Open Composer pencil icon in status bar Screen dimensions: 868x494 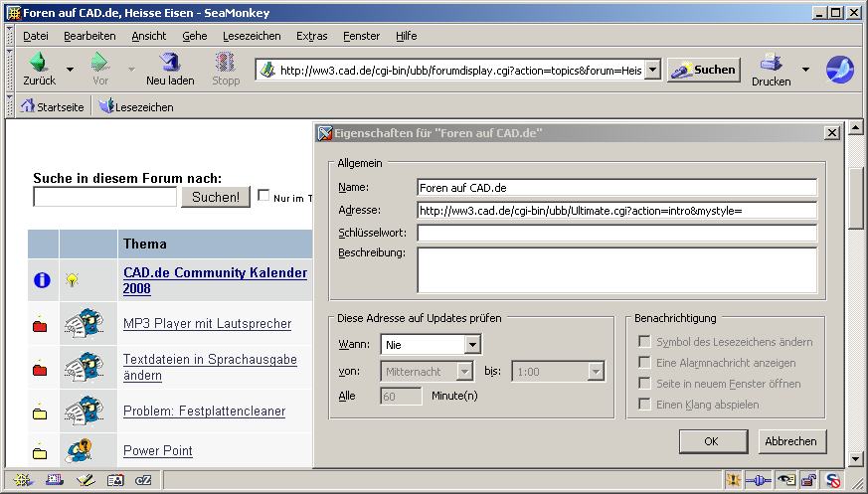(86, 480)
